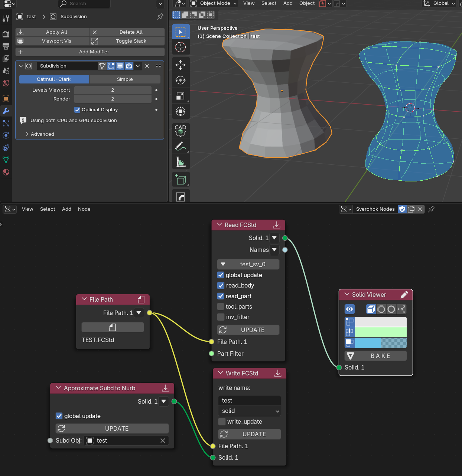The image size is (462, 476).
Task: Open the Tool properties tab
Action: point(6,18)
